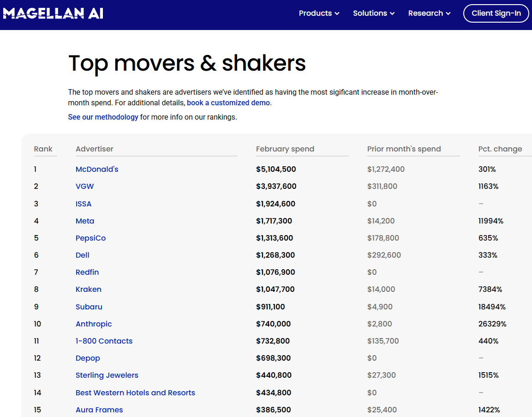The width and height of the screenshot is (532, 417).
Task: Open Best Western Hotels and Resorts link
Action: 135,393
